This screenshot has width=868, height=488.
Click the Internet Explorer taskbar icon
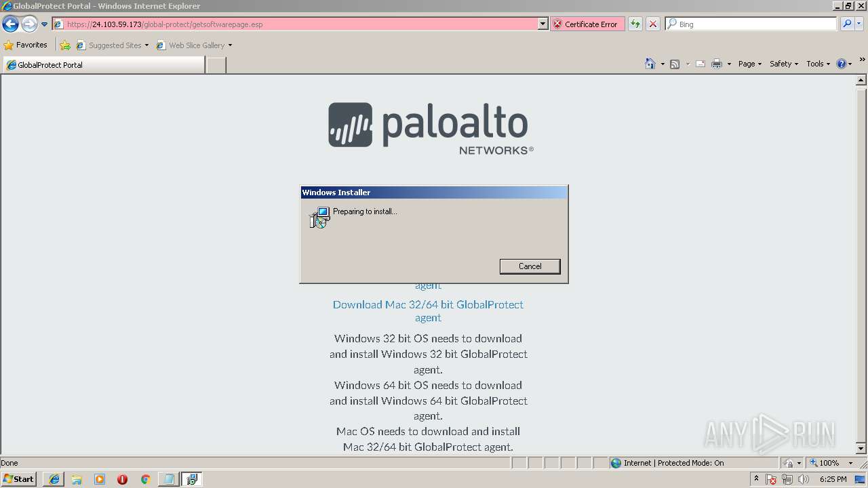click(x=54, y=479)
